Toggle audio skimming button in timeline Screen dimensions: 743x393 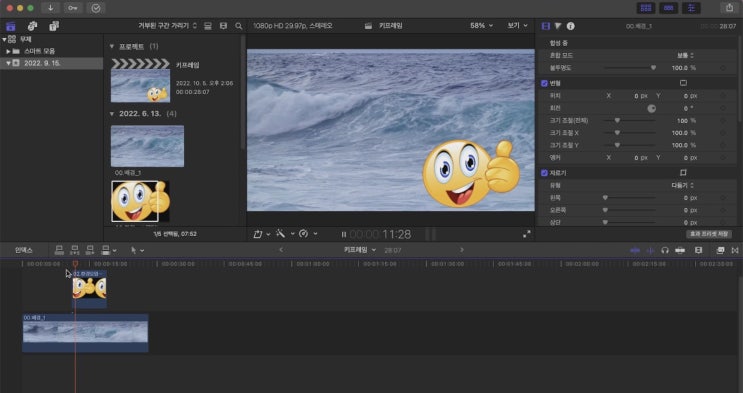650,250
